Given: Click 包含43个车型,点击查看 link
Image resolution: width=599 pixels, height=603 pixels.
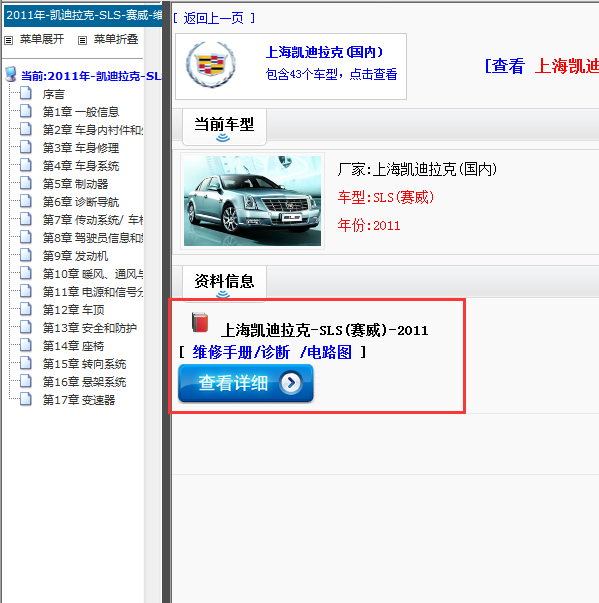Looking at the screenshot, I should pos(331,74).
